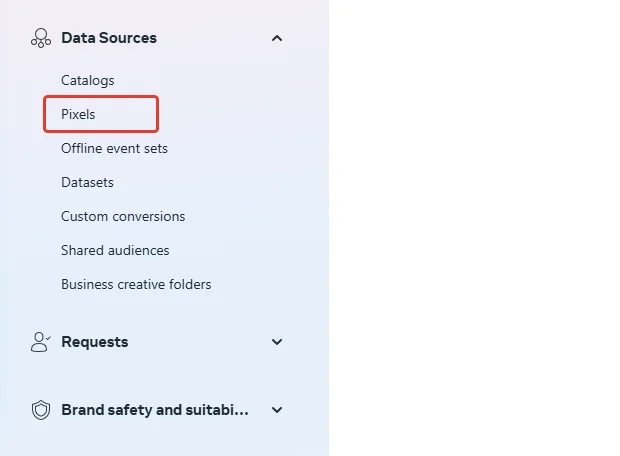Click the Requests heading text
This screenshot has height=456, width=620.
(x=95, y=342)
